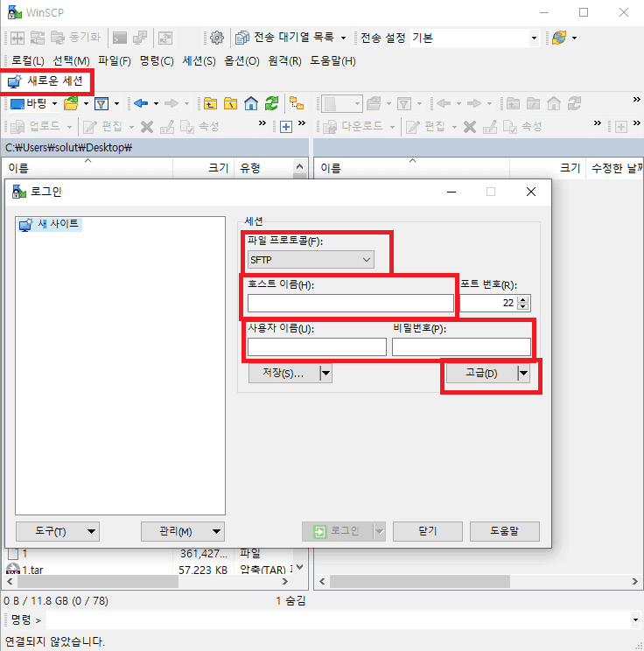Open local directory folder icon
This screenshot has height=651, width=644.
coord(71,103)
